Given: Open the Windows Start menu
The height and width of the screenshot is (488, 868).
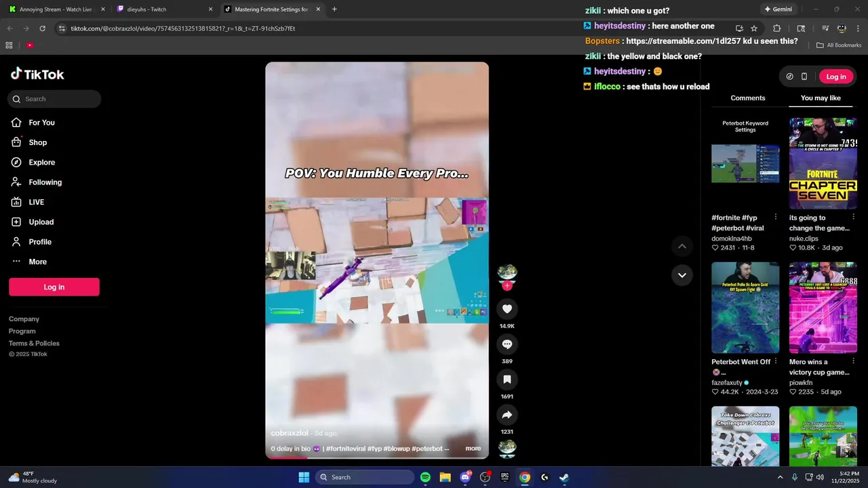Looking at the screenshot, I should click(x=304, y=477).
